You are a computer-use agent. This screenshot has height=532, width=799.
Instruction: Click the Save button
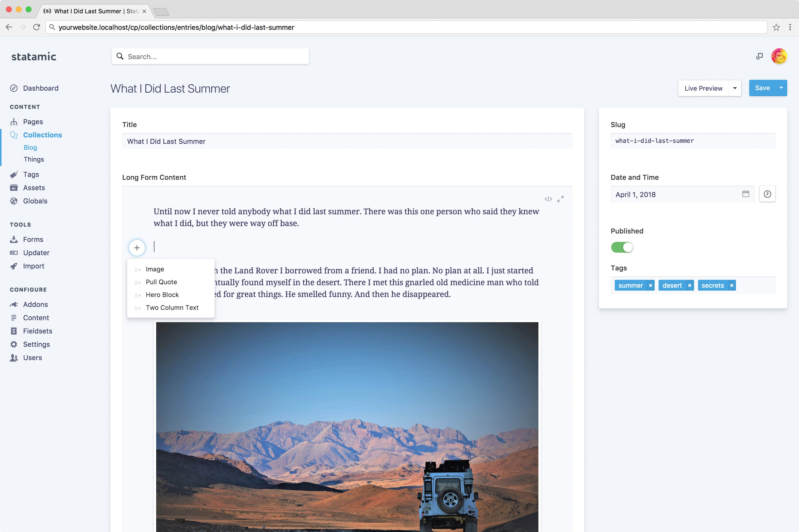pyautogui.click(x=763, y=88)
